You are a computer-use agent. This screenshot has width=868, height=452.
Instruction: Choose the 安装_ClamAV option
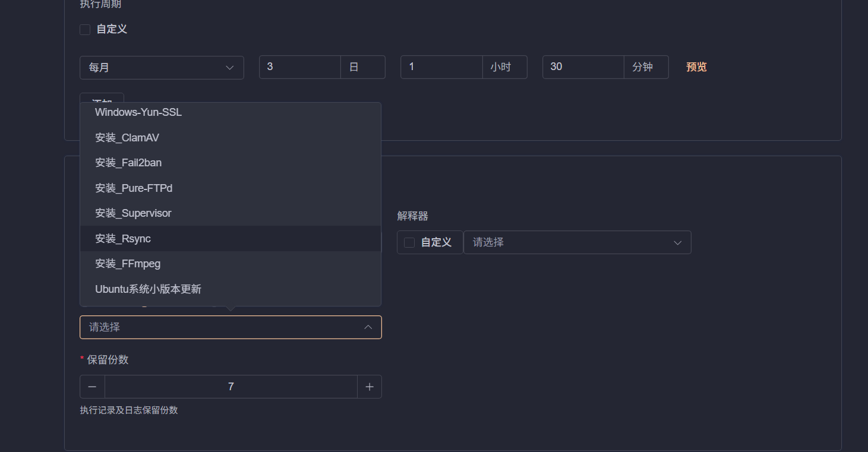click(127, 138)
